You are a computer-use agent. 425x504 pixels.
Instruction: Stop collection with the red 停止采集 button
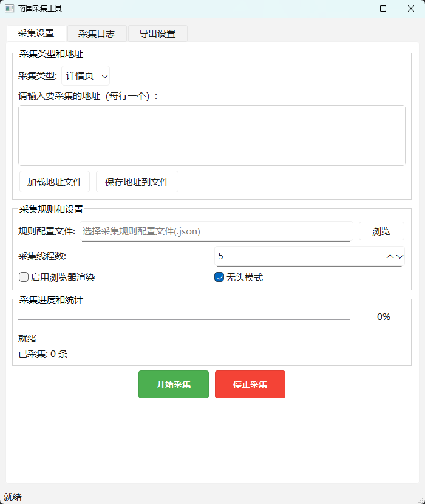click(250, 384)
